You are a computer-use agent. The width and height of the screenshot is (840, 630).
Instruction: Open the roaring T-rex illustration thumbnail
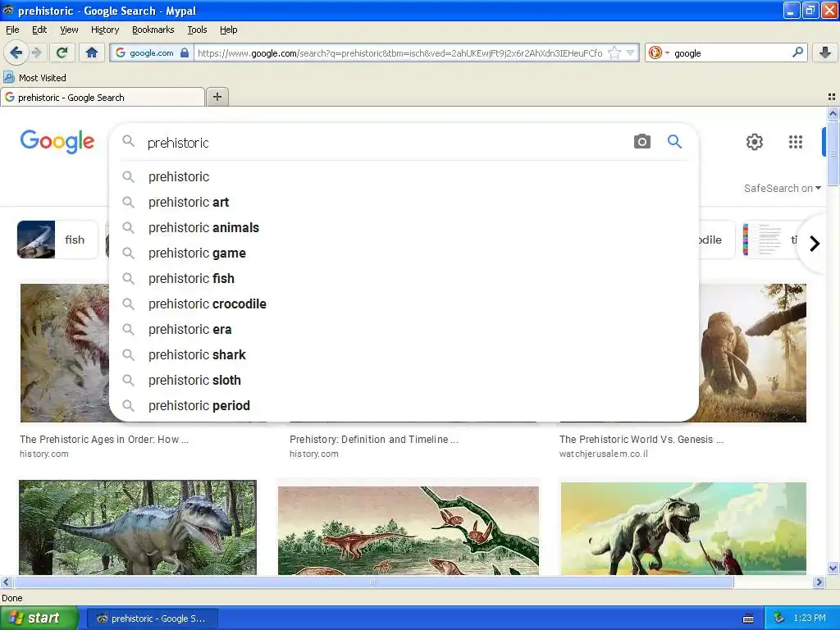683,528
